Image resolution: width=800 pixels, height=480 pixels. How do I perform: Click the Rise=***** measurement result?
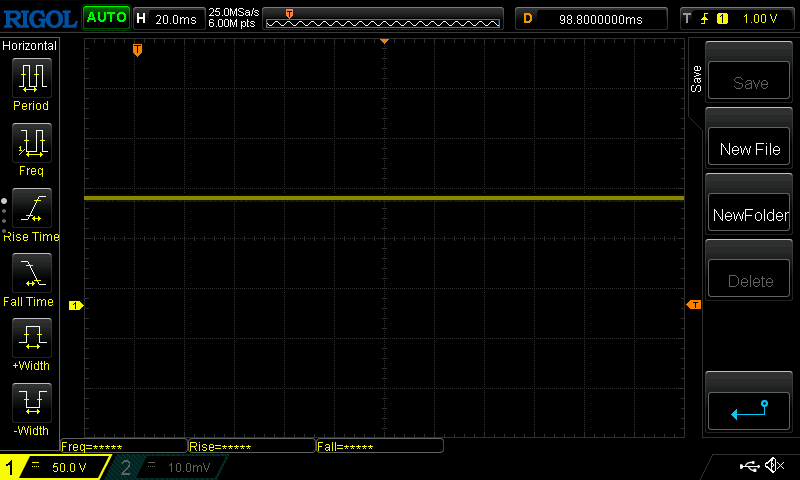252,446
